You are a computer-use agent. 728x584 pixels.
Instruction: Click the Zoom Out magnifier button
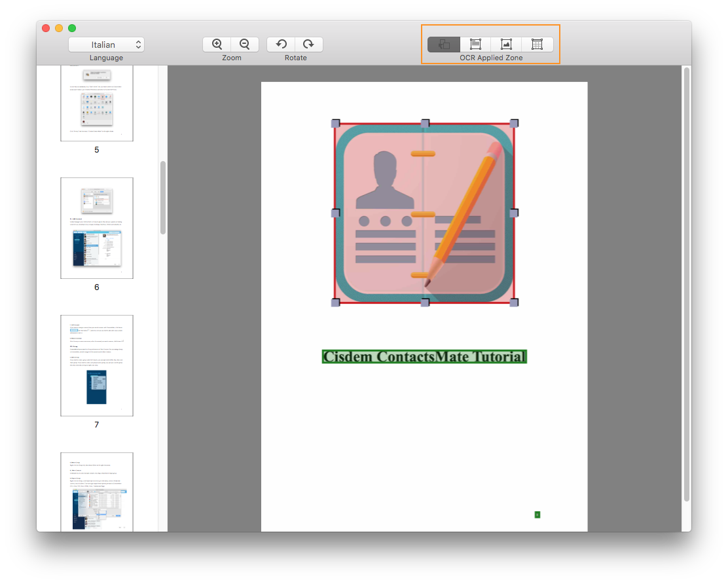tap(245, 44)
